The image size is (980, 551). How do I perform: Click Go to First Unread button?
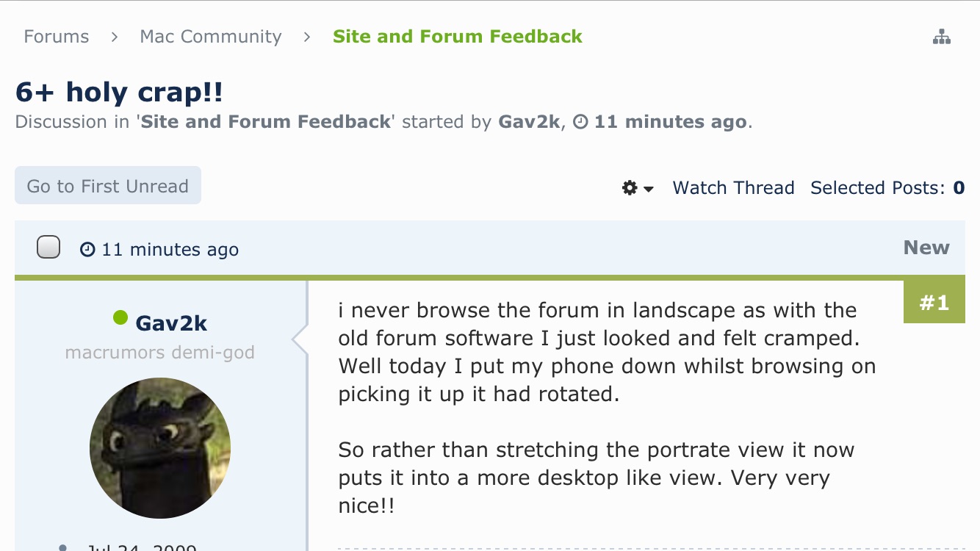coord(108,186)
